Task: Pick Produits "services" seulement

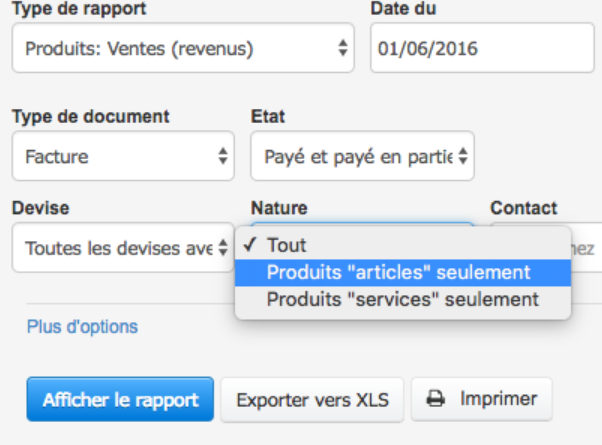Action: [402, 299]
